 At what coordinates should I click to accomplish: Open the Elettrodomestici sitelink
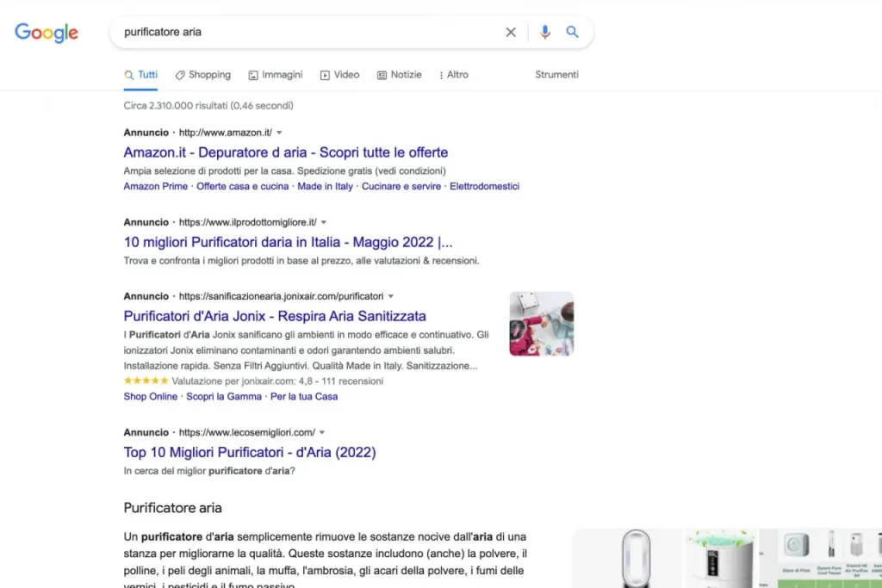(484, 186)
